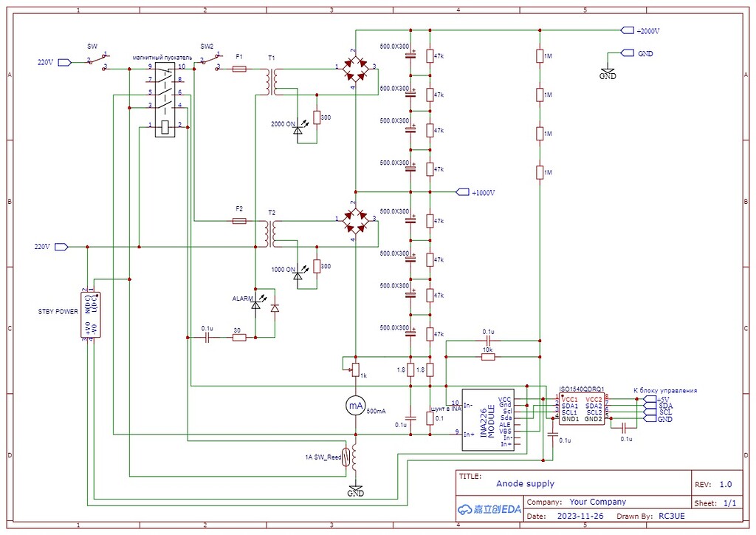Select the 1k potentiometer above the meter
The image size is (756, 535).
[x=355, y=367]
